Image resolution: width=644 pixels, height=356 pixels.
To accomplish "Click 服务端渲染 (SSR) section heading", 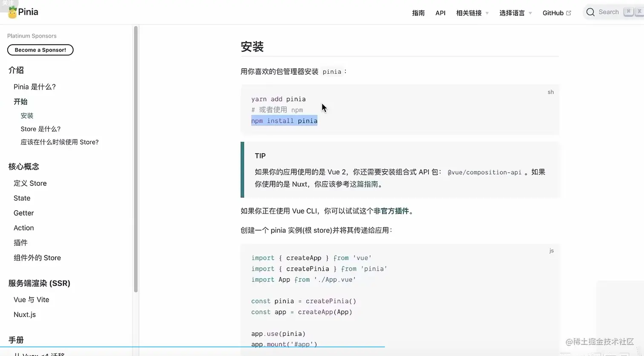I will tap(39, 283).
